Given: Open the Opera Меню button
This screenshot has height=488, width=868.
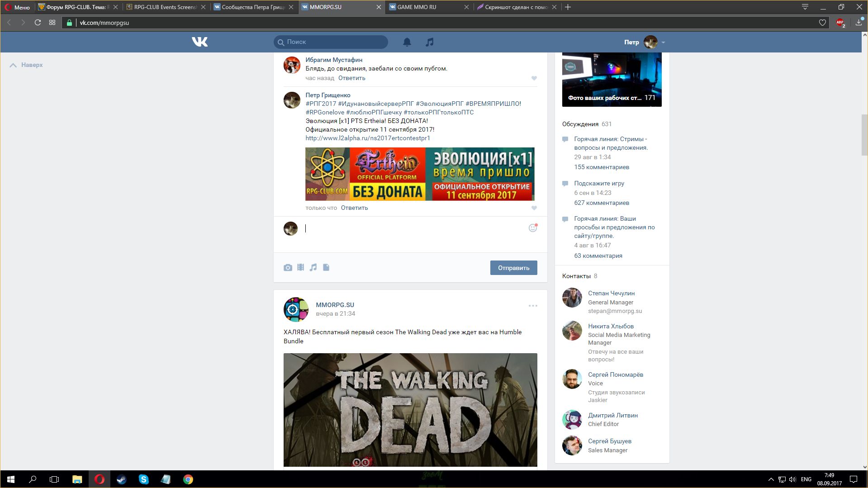Looking at the screenshot, I should 18,7.
